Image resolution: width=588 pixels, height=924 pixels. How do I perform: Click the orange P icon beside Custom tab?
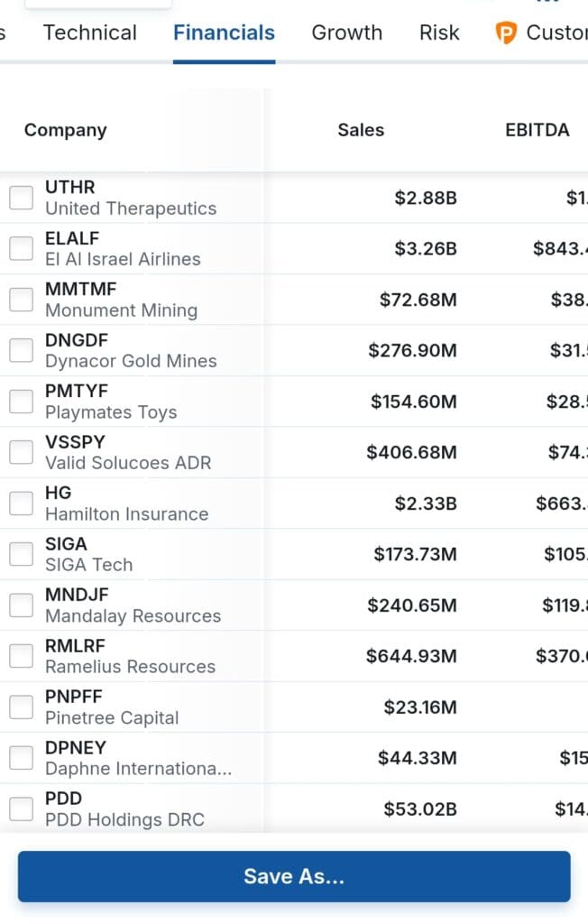click(x=506, y=33)
